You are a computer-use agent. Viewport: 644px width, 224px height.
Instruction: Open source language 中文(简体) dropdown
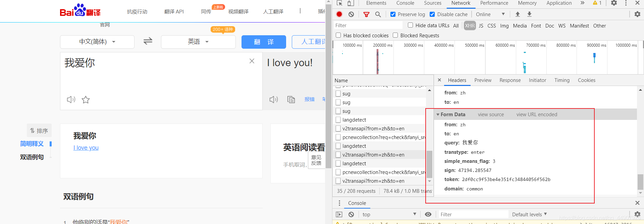[x=97, y=42]
